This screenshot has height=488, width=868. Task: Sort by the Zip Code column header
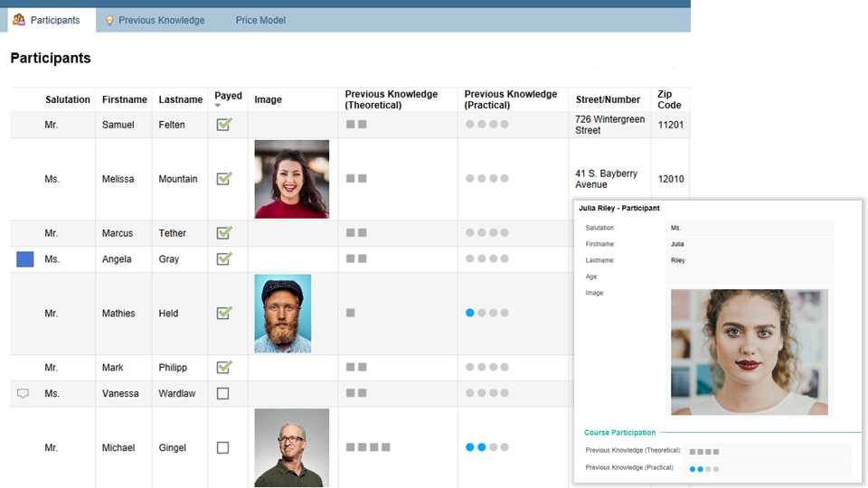670,99
